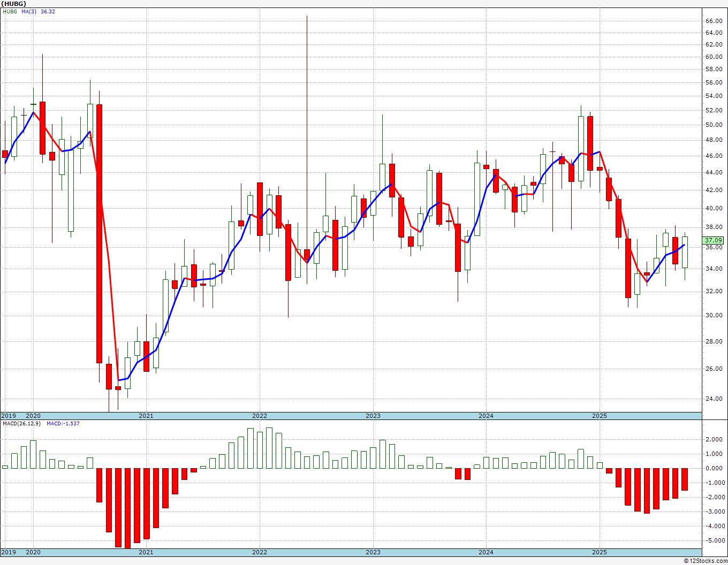Select the 50.00 price axis label
Viewport: 728px width, 565px height.
(714, 125)
